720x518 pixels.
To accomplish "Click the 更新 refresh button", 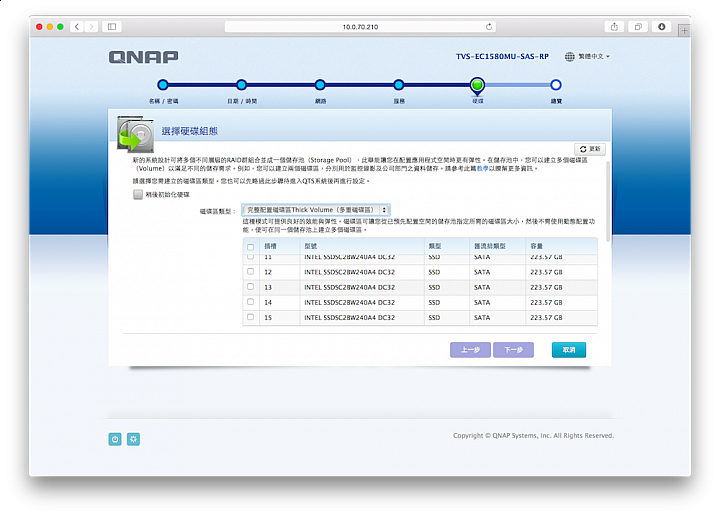I will [590, 149].
